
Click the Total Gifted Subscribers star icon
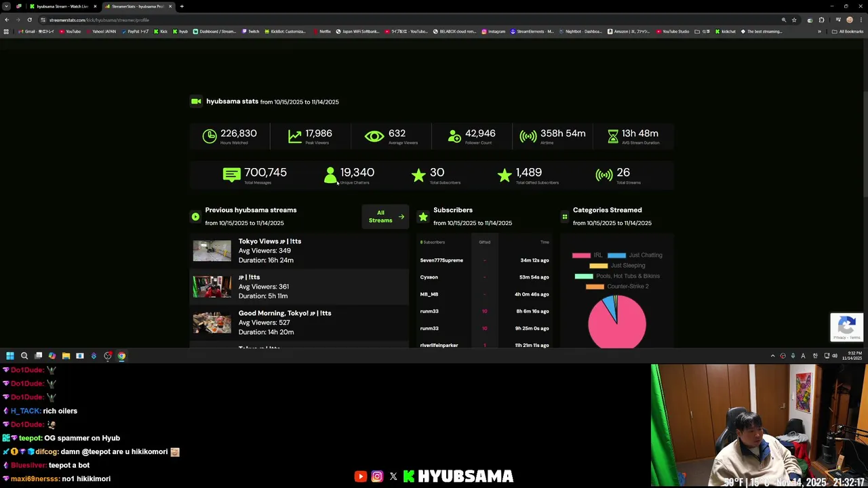pyautogui.click(x=505, y=176)
